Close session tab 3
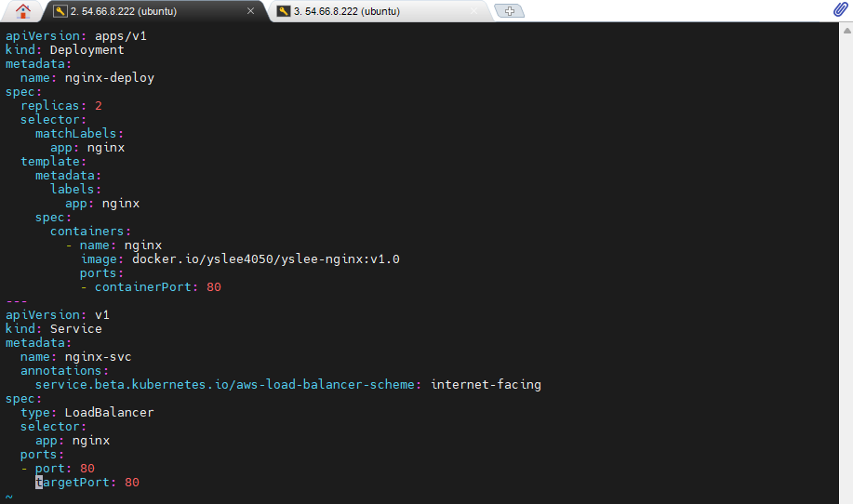 click(473, 11)
